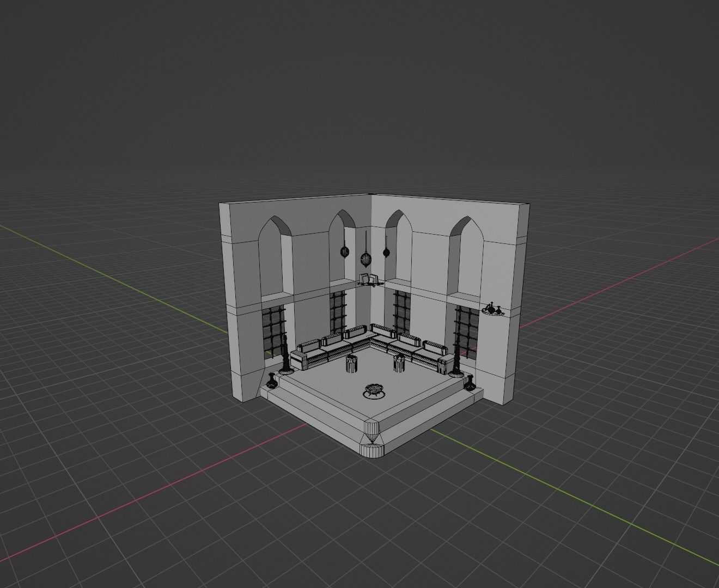Select the round tray table on the floor center
The width and height of the screenshot is (719, 588).
(374, 390)
